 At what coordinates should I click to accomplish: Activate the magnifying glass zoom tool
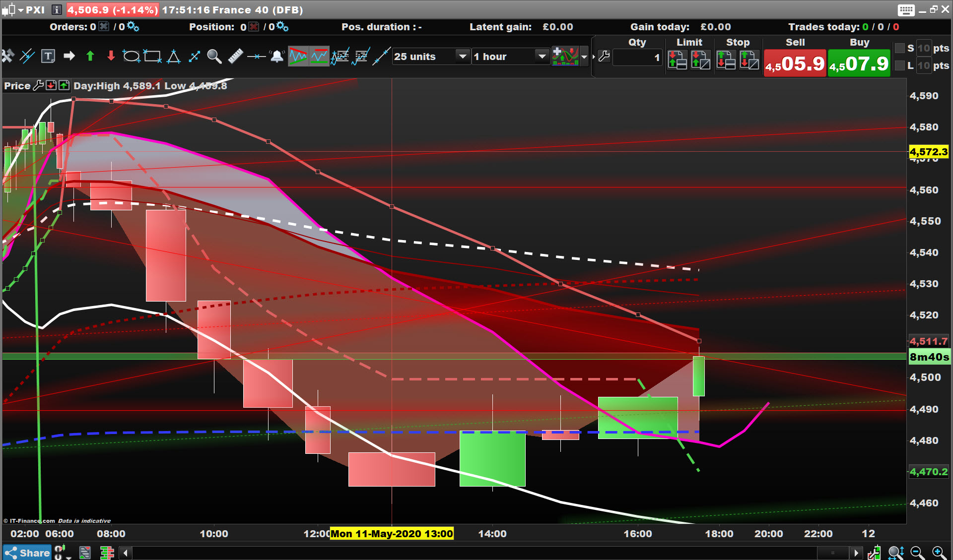point(214,57)
